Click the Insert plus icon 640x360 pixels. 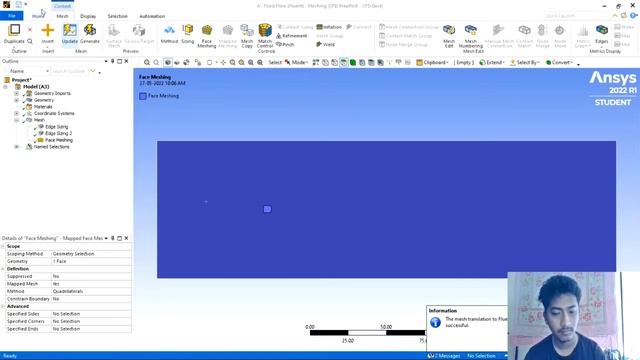click(x=47, y=30)
